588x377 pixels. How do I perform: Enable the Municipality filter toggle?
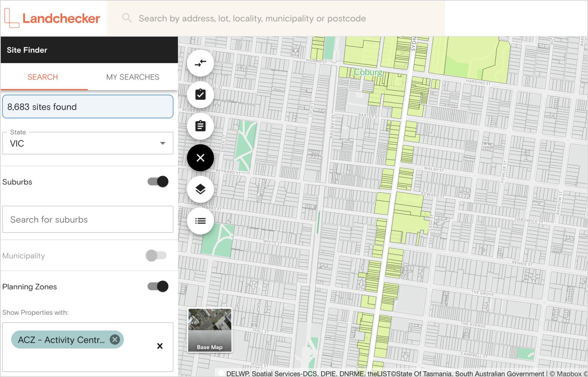(x=156, y=256)
